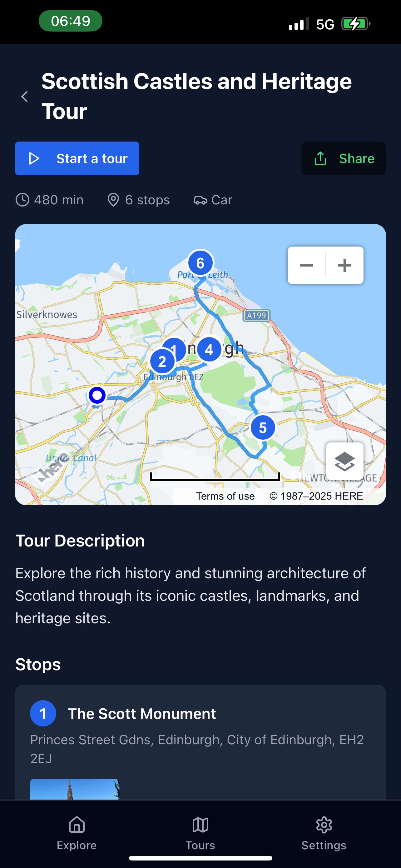Open the Settings tab

(x=324, y=833)
